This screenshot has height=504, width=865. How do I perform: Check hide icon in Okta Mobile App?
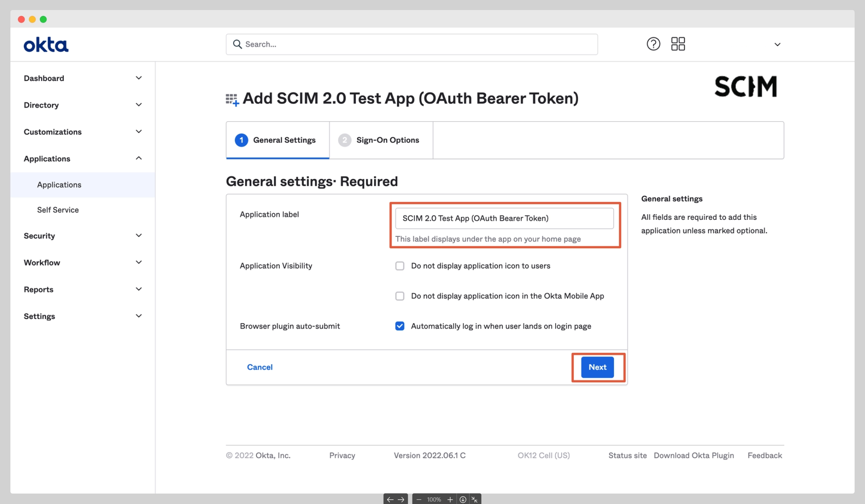(x=400, y=296)
